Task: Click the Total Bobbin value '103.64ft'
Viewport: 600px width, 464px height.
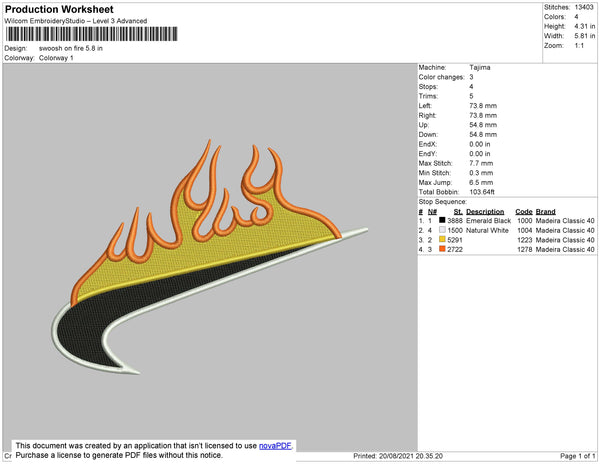Action: [x=482, y=192]
